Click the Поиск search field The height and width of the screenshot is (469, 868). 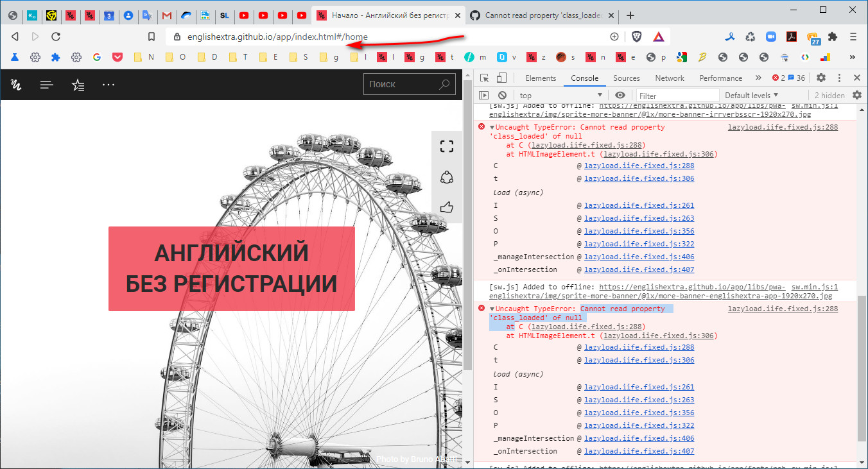(410, 84)
